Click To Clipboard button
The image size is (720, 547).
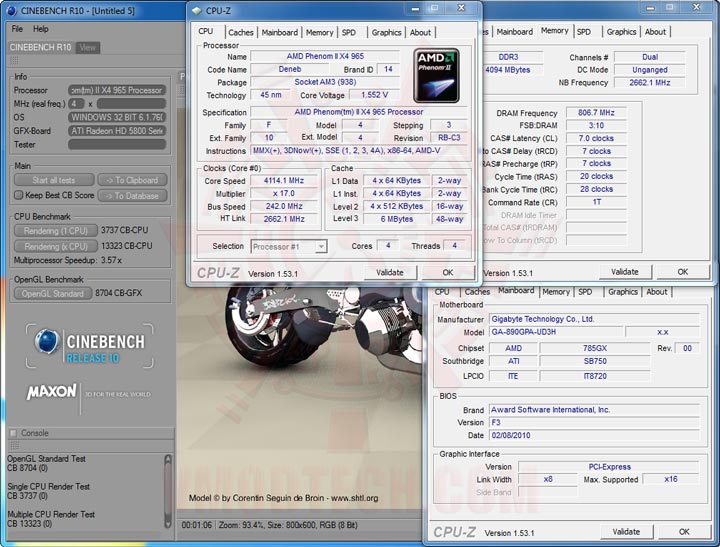point(132,180)
